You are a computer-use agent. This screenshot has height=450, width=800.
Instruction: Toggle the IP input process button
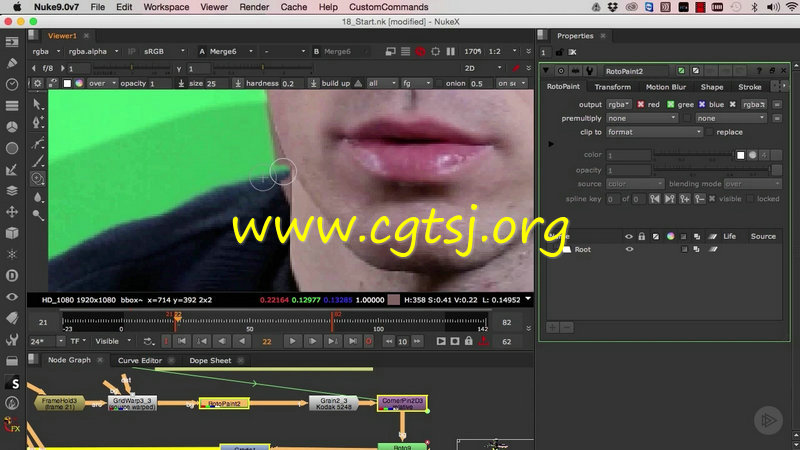(x=132, y=52)
